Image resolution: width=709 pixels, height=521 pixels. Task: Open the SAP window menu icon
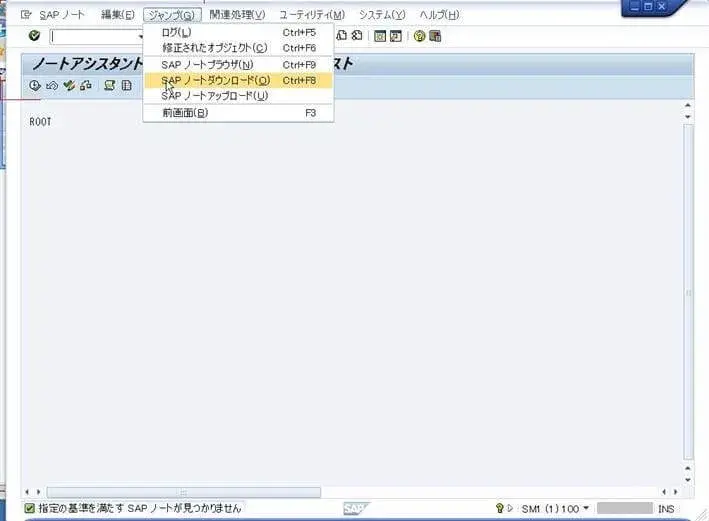pyautogui.click(x=26, y=15)
